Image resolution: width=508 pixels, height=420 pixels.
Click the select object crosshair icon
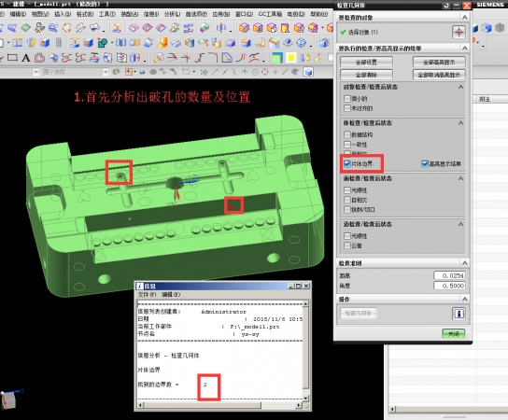pos(459,32)
